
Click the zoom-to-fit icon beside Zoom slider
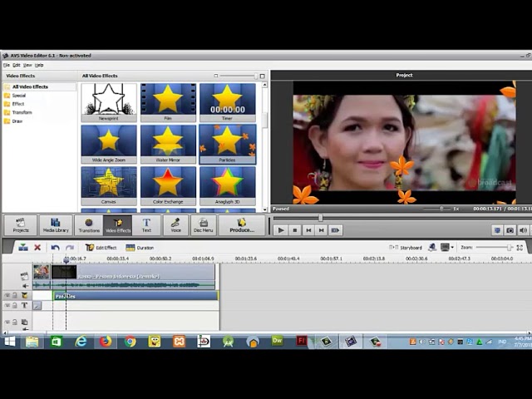pyautogui.click(x=520, y=248)
